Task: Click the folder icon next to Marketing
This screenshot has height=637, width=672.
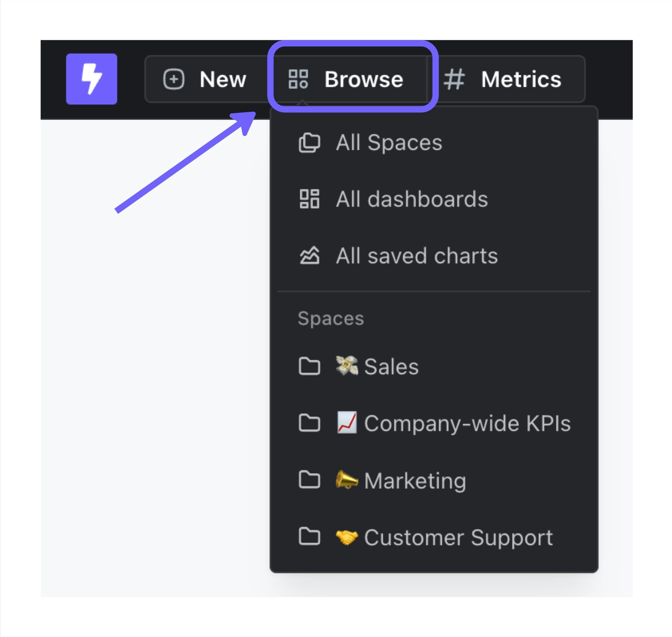Action: [309, 480]
